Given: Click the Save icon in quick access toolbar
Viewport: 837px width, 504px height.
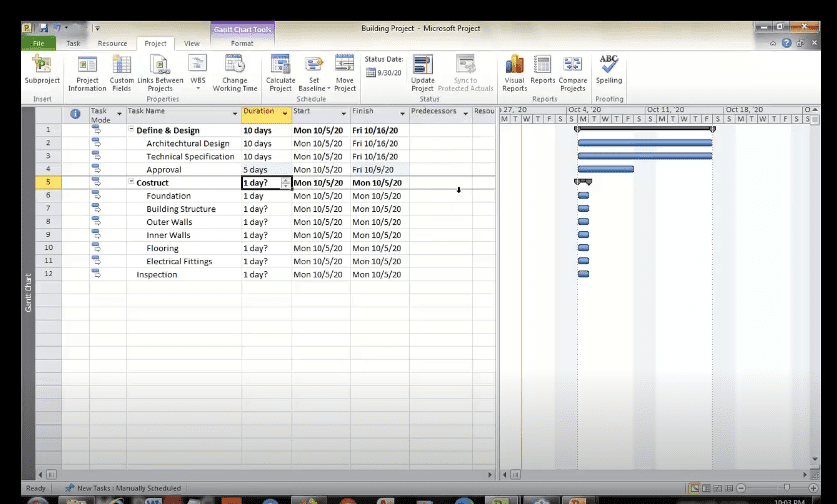Looking at the screenshot, I should (44, 28).
